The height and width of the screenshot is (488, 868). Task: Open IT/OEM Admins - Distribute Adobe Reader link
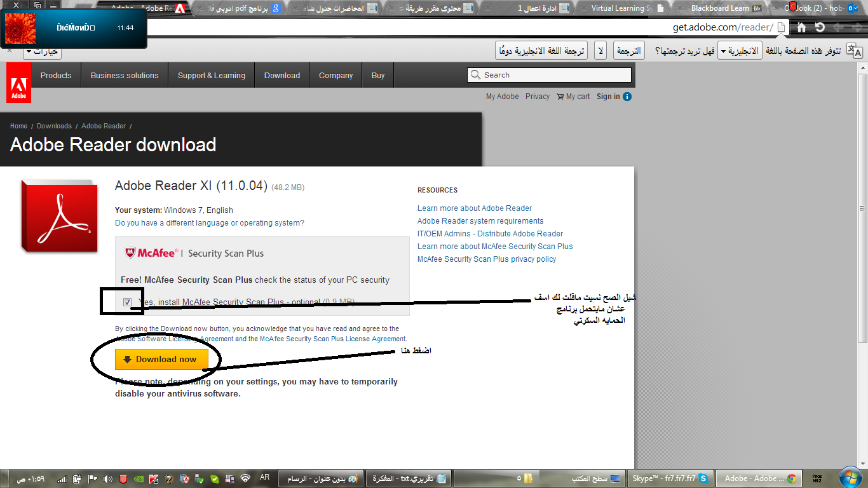[490, 234]
